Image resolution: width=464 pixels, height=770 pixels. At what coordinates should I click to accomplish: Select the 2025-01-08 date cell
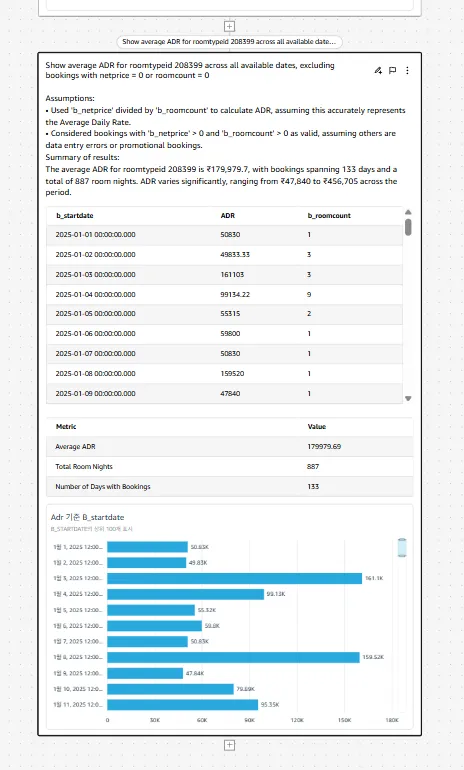point(95,374)
